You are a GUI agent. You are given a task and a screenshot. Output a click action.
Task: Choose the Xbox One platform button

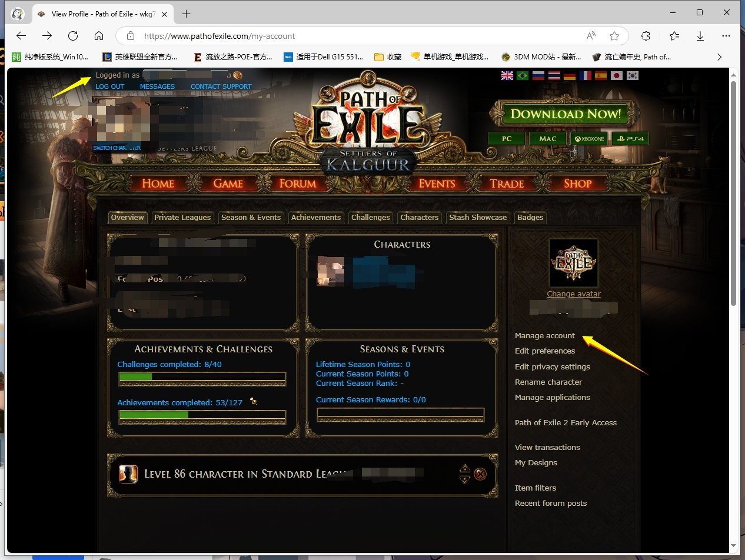589,139
